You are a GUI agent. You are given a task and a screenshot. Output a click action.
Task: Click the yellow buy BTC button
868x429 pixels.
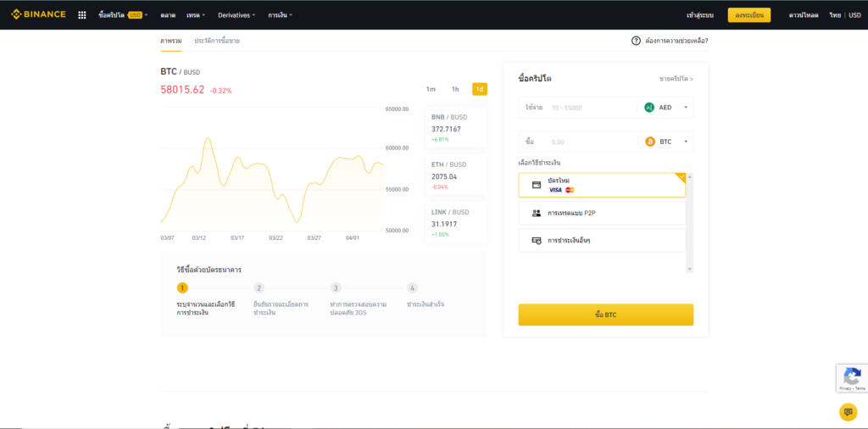[605, 315]
